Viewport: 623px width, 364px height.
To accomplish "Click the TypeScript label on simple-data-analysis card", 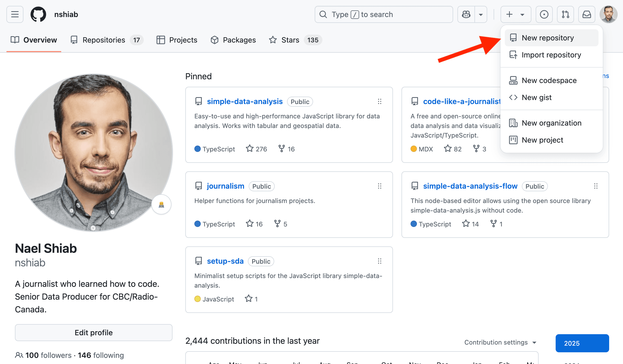I will 219,149.
